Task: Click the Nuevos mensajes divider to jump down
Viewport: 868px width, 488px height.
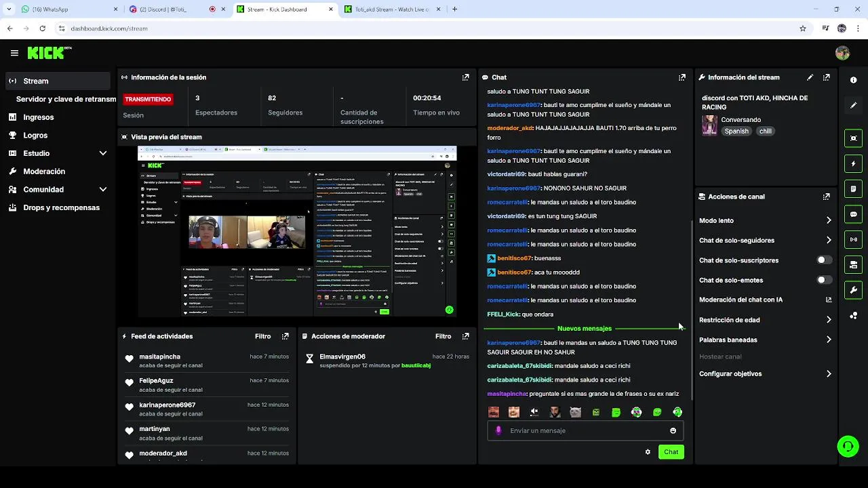Action: (x=585, y=329)
